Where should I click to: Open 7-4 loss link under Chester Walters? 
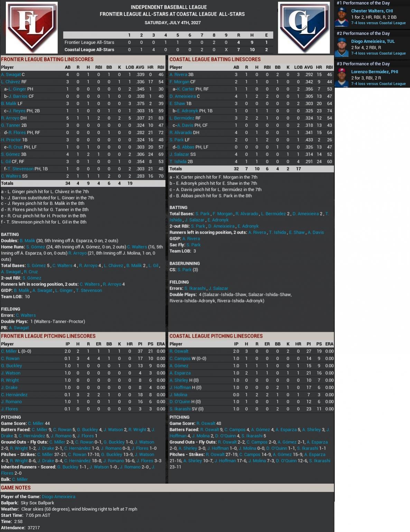pos(378,23)
